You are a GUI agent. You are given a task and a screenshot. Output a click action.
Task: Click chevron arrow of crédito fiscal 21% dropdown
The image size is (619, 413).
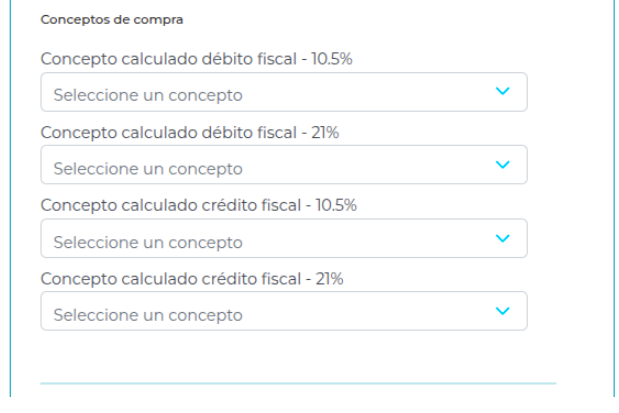[503, 312]
